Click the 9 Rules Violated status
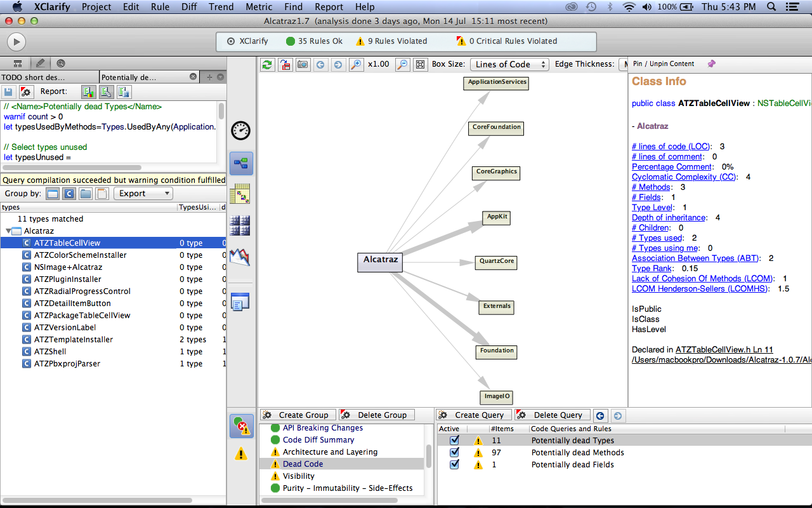Screen dimensions: 812x508 (x=391, y=41)
